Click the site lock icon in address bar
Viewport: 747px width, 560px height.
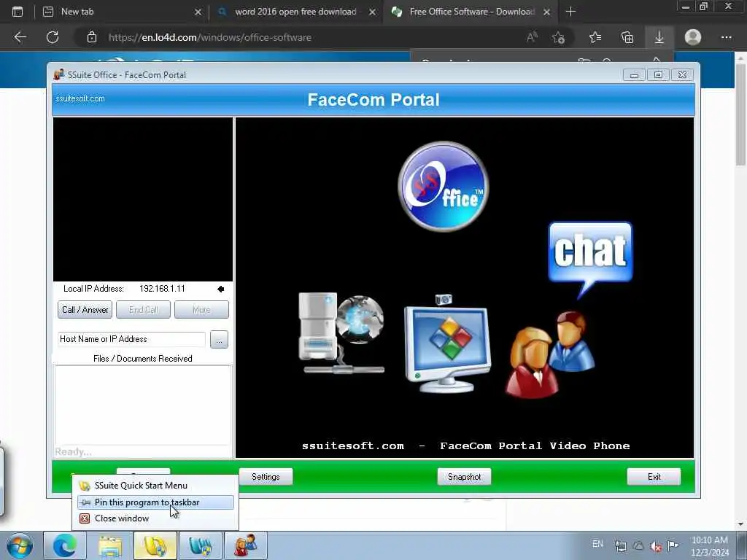(x=92, y=37)
